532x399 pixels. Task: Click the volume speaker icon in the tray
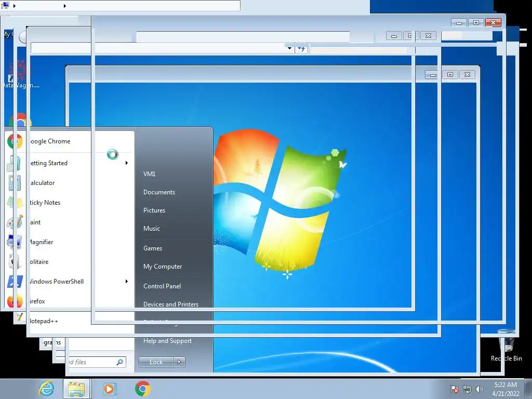(480, 389)
